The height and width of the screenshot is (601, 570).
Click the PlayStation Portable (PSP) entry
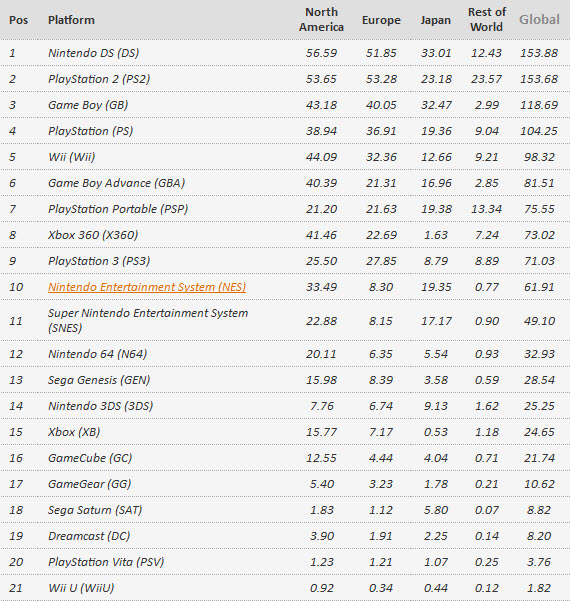click(118, 209)
